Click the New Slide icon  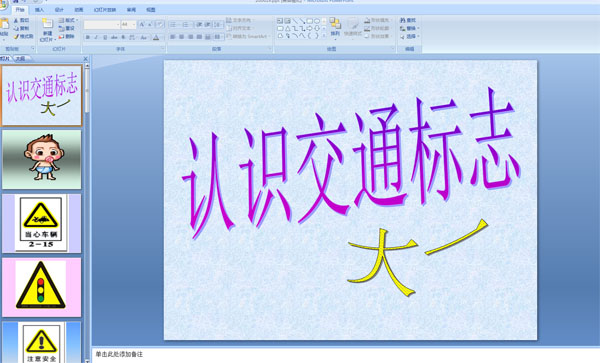coord(47,24)
